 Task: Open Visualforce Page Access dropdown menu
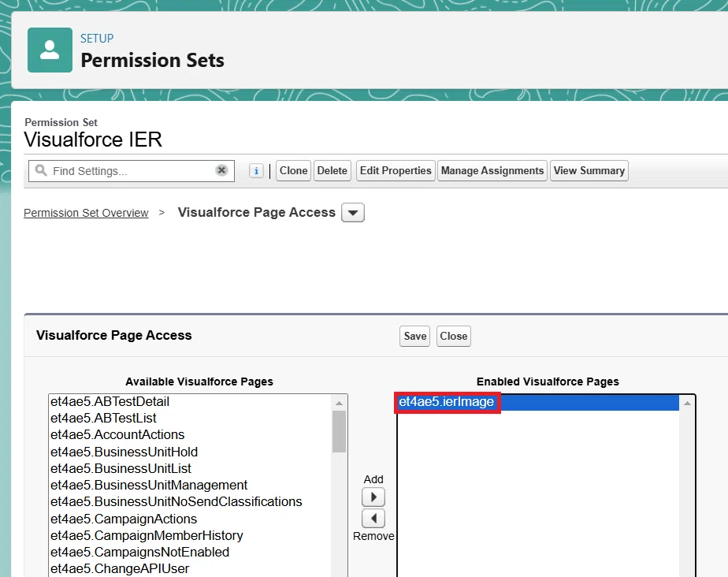click(353, 213)
